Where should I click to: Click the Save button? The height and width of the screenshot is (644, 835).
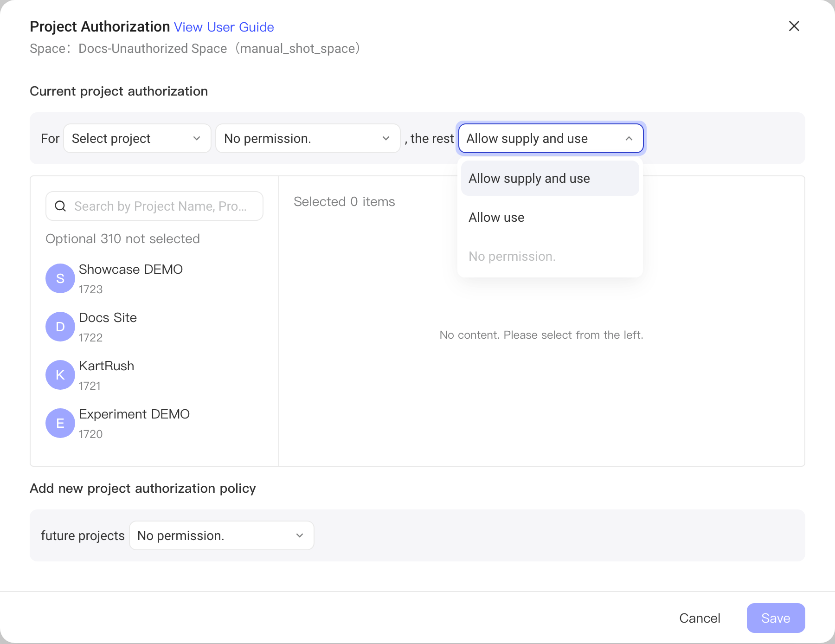point(776,618)
